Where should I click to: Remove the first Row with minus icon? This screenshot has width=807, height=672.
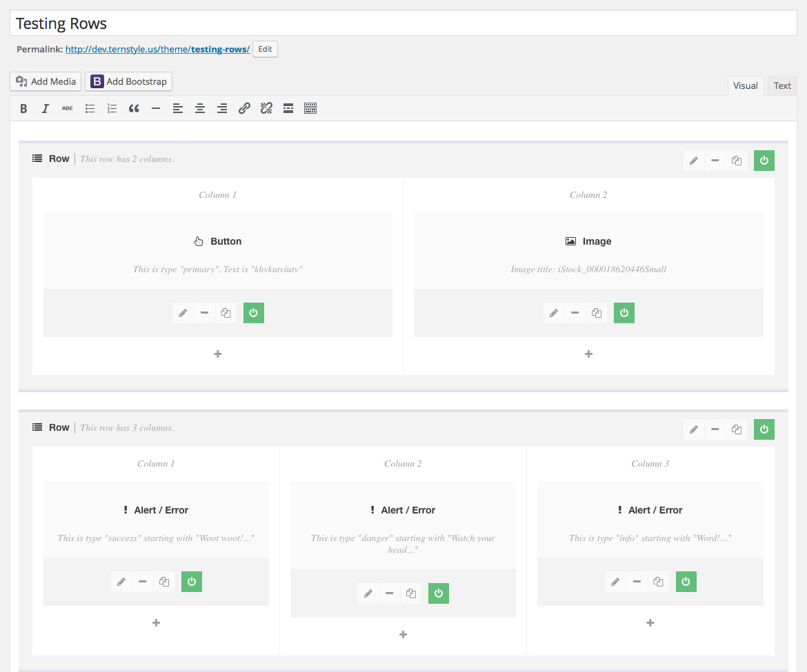tap(715, 161)
